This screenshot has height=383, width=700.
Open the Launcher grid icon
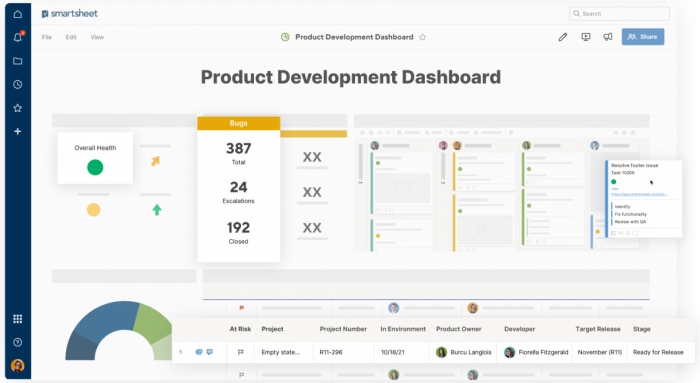click(x=17, y=319)
